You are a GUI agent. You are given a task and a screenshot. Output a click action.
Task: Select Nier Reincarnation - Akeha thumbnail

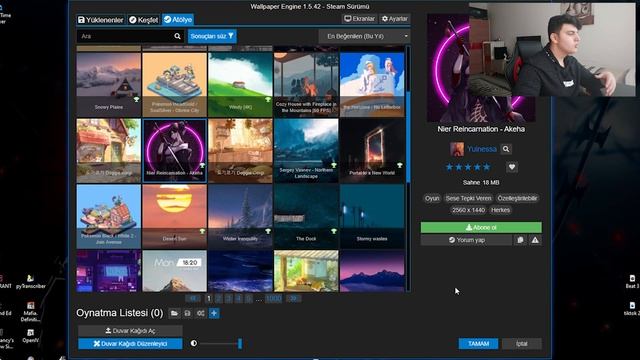[174, 150]
